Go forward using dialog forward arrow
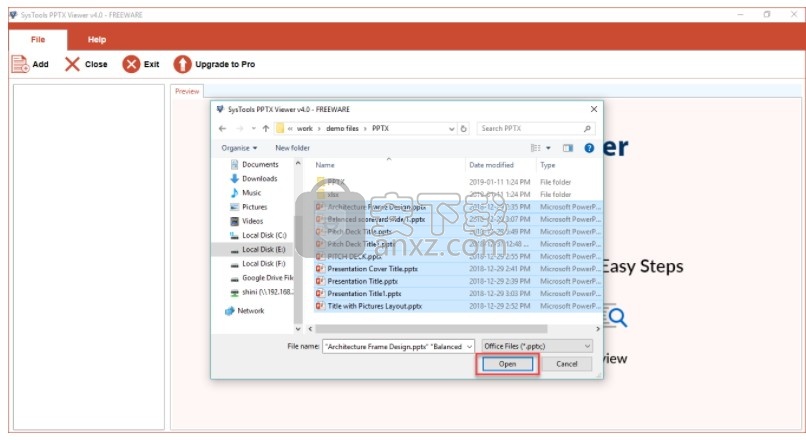The height and width of the screenshot is (440, 806). click(240, 129)
